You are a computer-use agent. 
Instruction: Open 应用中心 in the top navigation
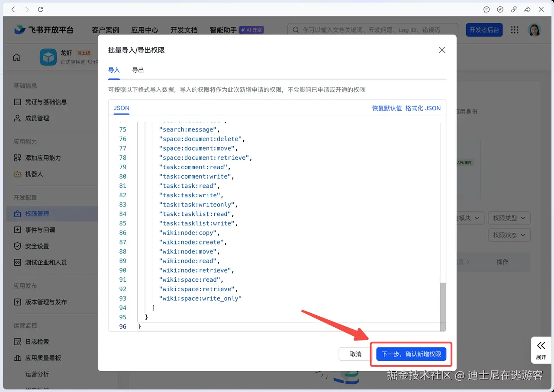pos(145,30)
